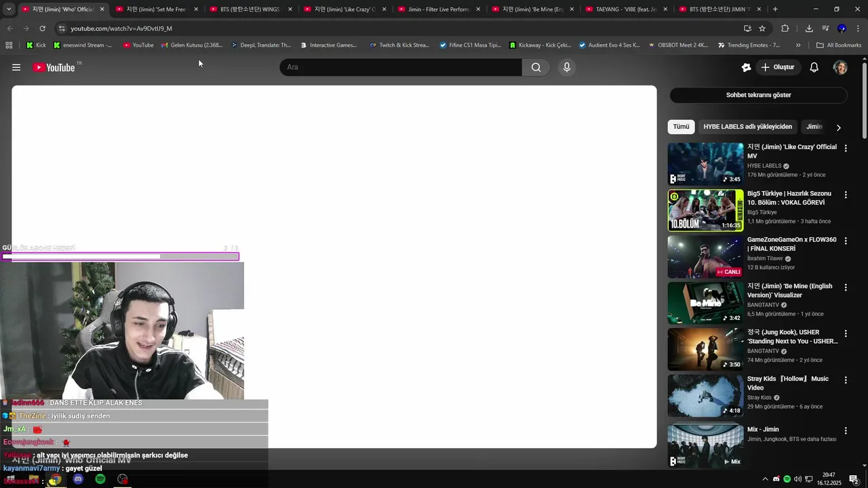The width and height of the screenshot is (868, 488).
Task: Expand the tab search dropdown arrow
Action: click(9, 9)
